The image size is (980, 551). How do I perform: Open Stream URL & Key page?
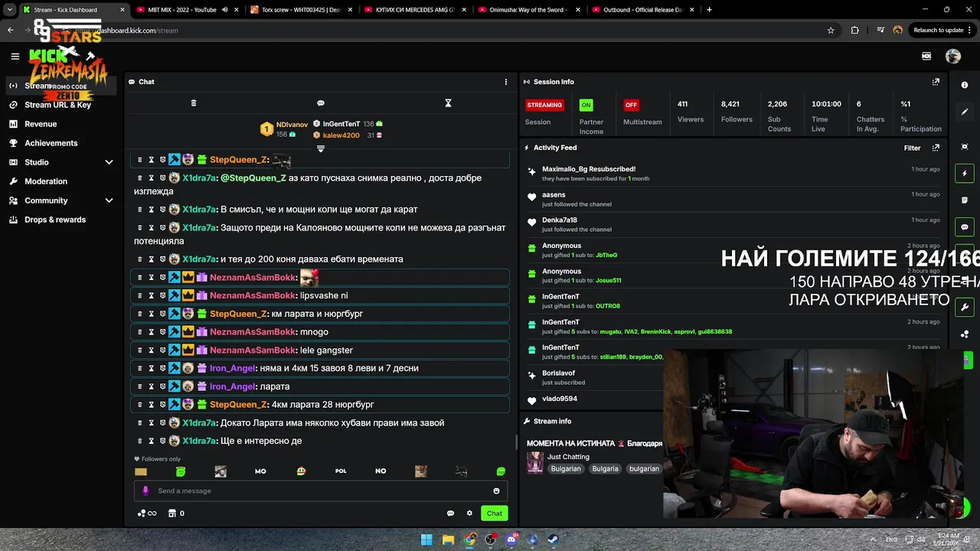point(57,105)
